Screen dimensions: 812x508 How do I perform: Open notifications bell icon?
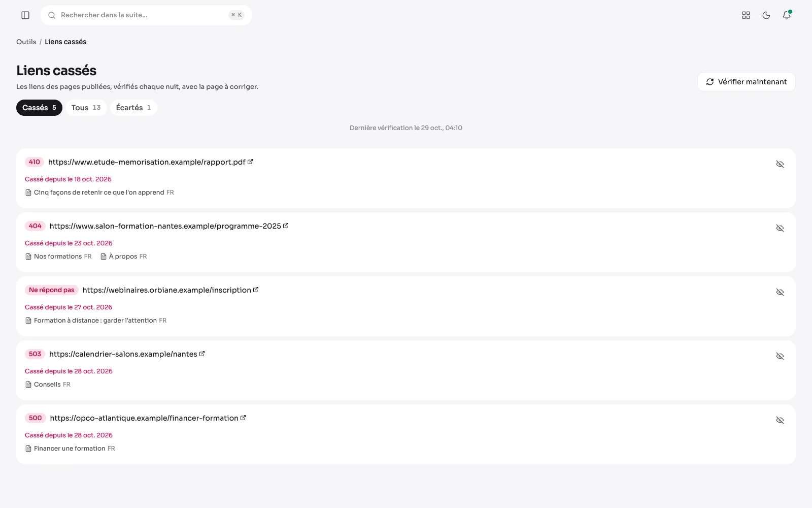[787, 15]
